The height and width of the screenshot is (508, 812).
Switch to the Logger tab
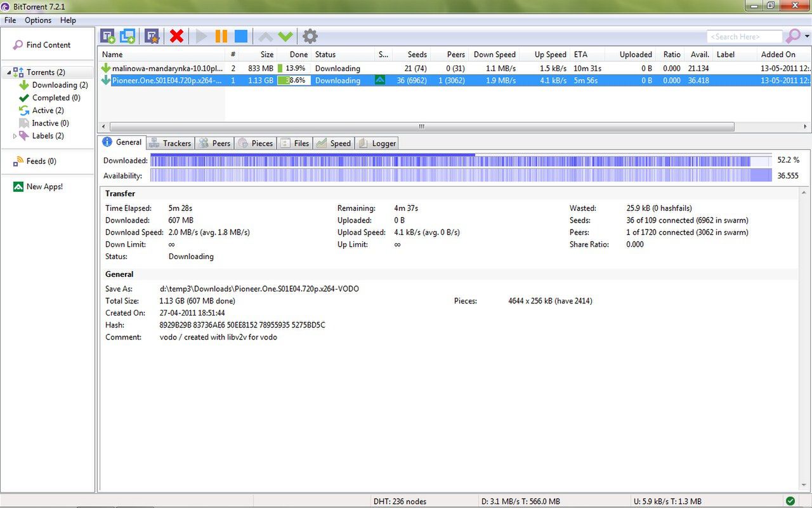[x=377, y=144]
